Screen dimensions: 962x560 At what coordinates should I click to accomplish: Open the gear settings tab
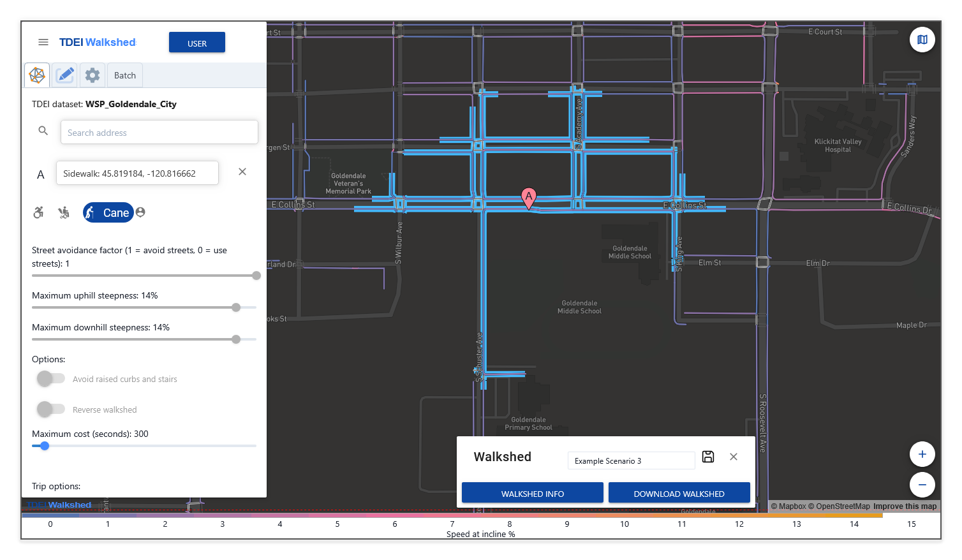coord(93,75)
